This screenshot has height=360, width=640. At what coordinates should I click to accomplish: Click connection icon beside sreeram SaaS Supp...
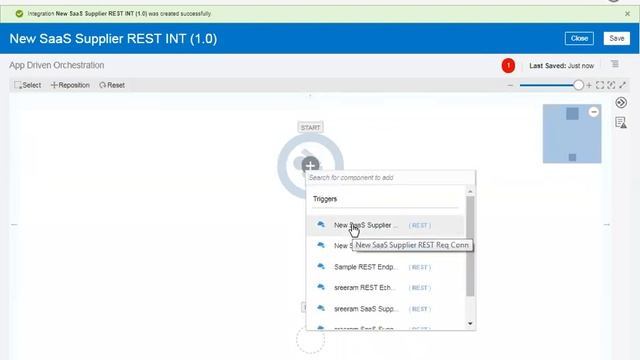(321, 309)
